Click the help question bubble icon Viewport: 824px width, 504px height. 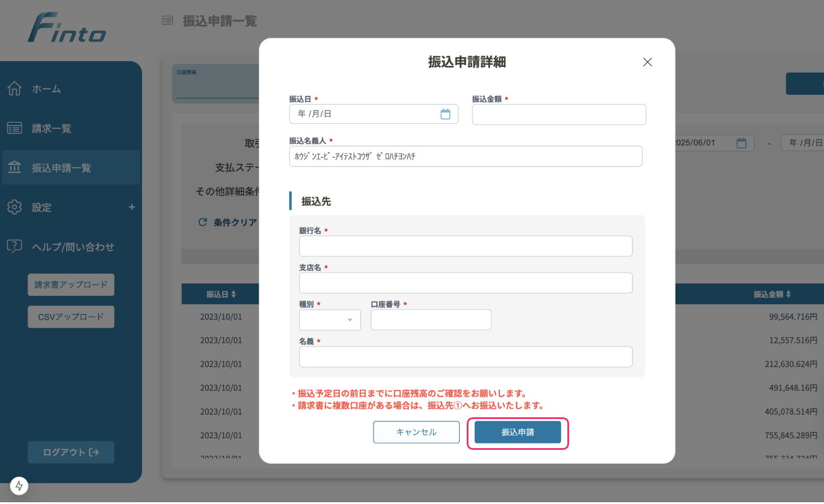pos(15,246)
